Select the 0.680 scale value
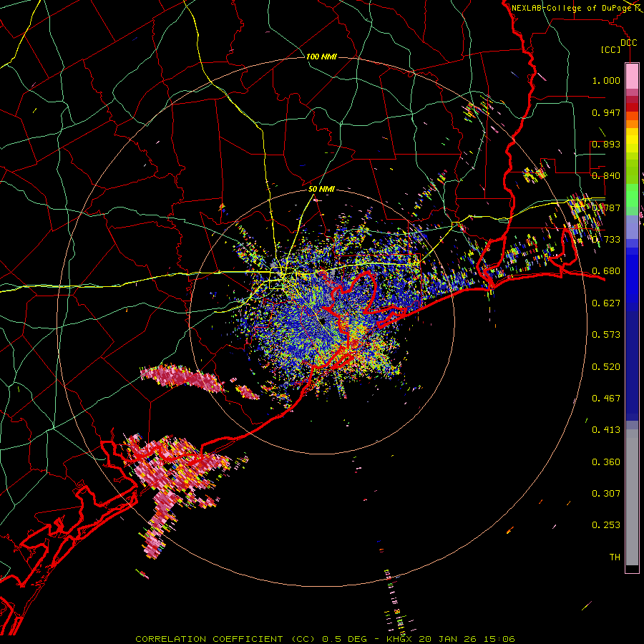Viewport: 644px width, 644px height. 606,271
